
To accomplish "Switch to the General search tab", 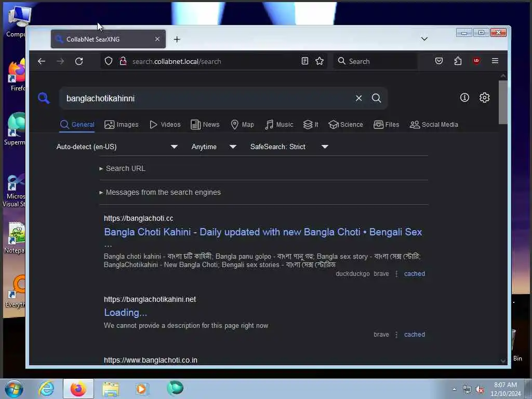I will tap(77, 125).
